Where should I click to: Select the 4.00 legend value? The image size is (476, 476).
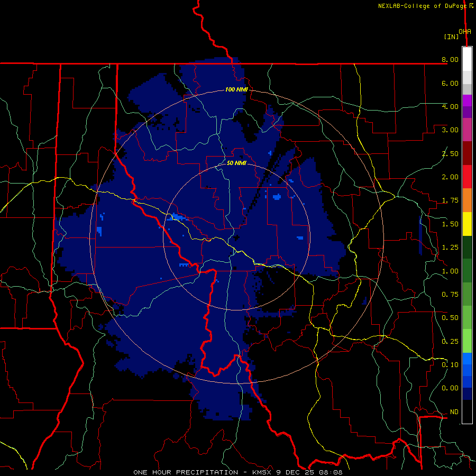pyautogui.click(x=450, y=106)
